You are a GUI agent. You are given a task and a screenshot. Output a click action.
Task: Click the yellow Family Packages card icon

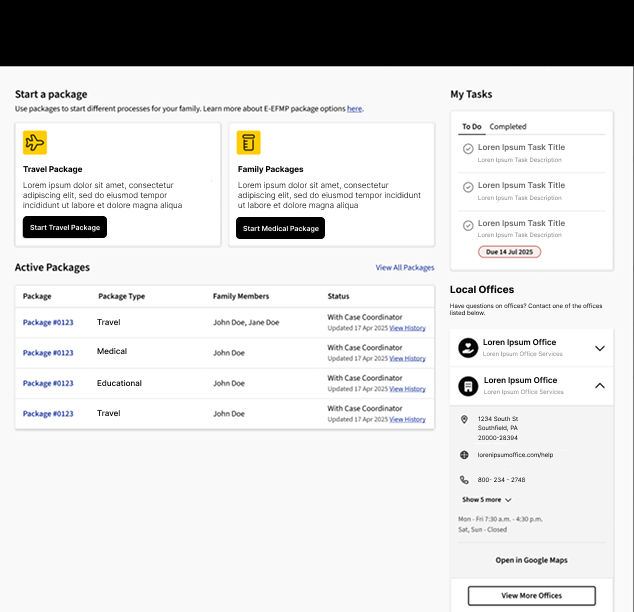point(249,143)
